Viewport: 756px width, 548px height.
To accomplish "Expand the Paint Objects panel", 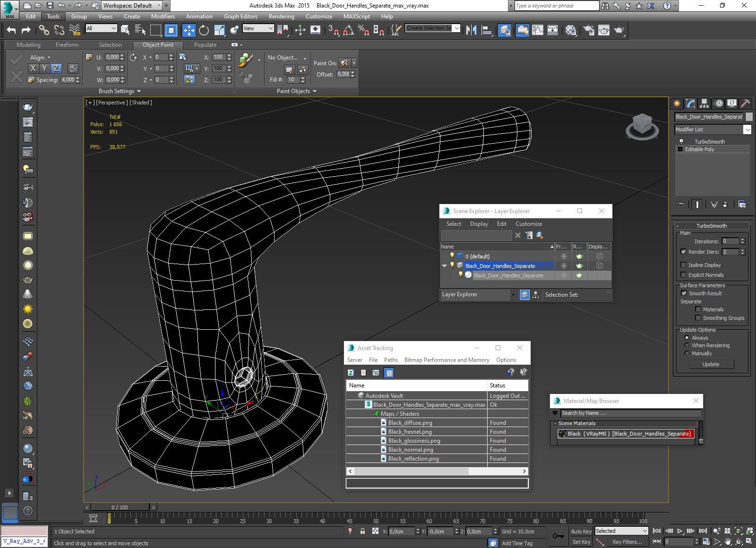I will coord(296,91).
